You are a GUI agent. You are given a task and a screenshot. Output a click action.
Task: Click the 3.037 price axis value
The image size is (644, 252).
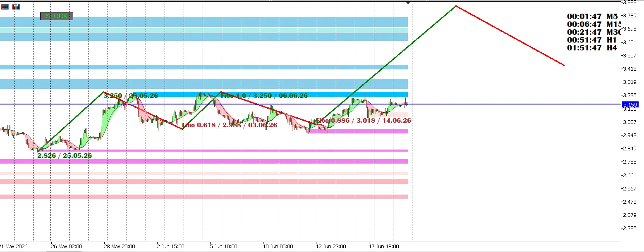pos(630,122)
